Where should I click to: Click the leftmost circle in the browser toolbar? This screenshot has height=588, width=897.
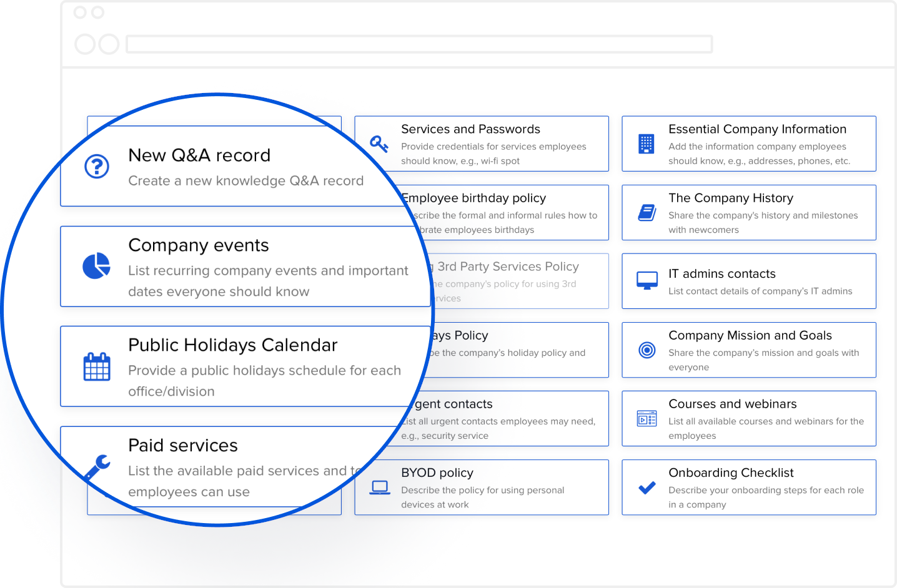[84, 44]
